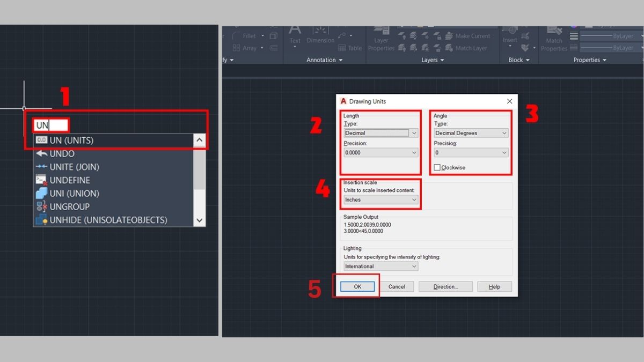Expand the Properties panel in the ribbon
This screenshot has height=362, width=644.
click(x=590, y=60)
